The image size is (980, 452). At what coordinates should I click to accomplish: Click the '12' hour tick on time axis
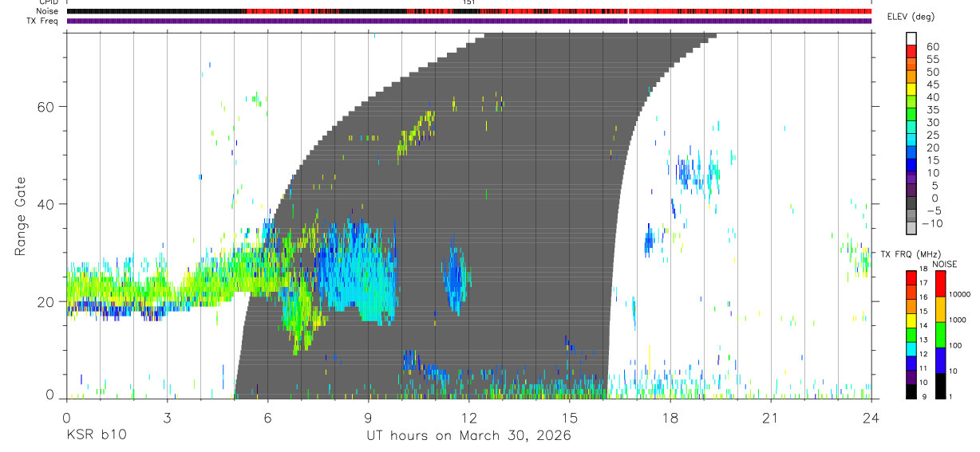point(469,418)
